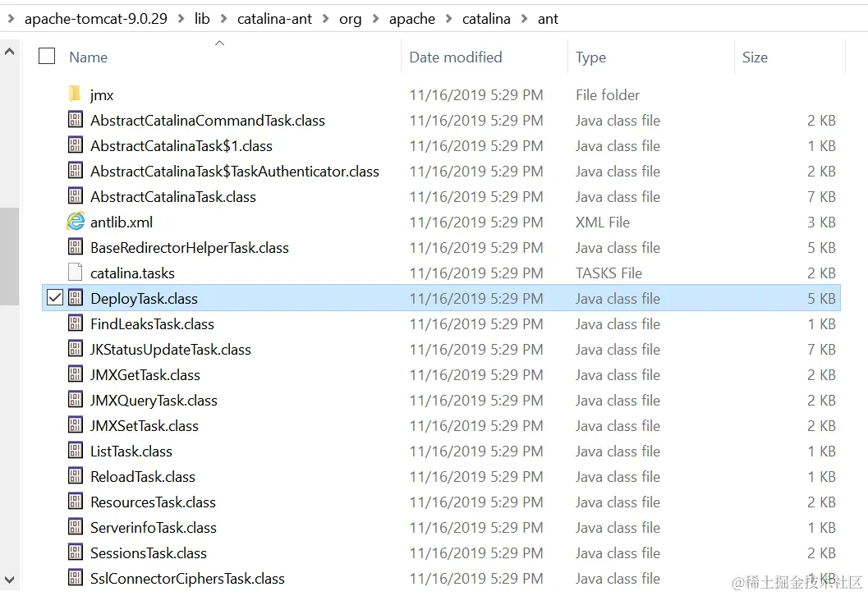This screenshot has height=596, width=868.
Task: Expand chevron between apache and catalina
Action: (449, 19)
